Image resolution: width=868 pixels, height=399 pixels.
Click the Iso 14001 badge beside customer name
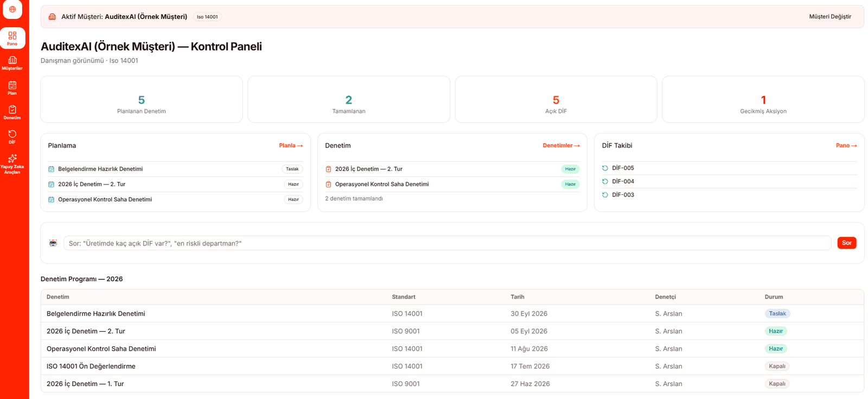[207, 17]
